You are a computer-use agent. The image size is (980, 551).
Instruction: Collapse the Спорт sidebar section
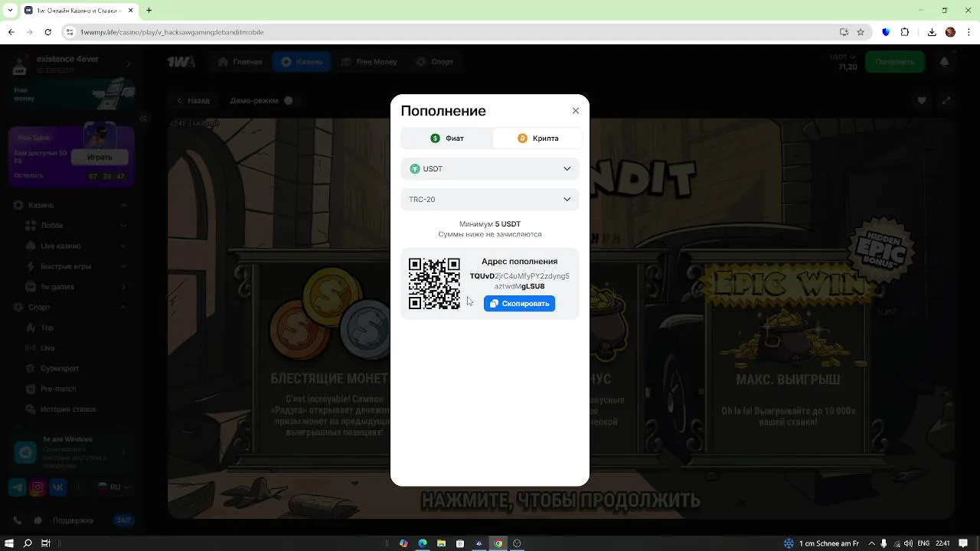(123, 308)
